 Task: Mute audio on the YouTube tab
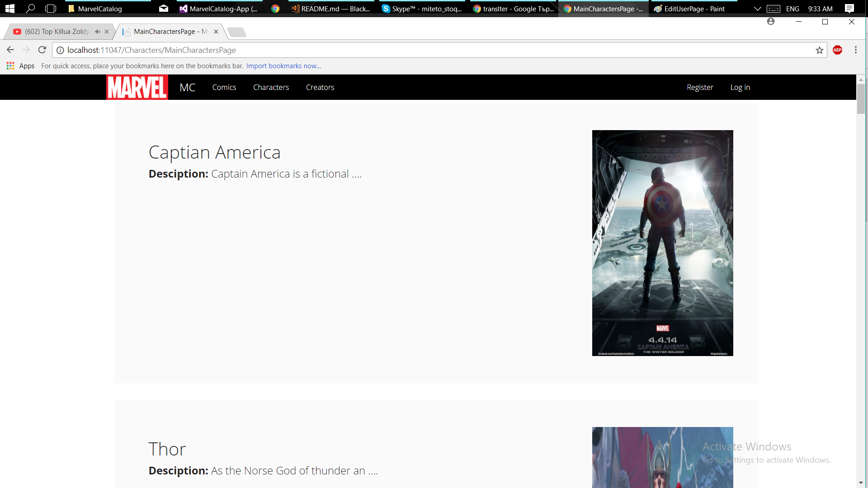click(x=98, y=32)
